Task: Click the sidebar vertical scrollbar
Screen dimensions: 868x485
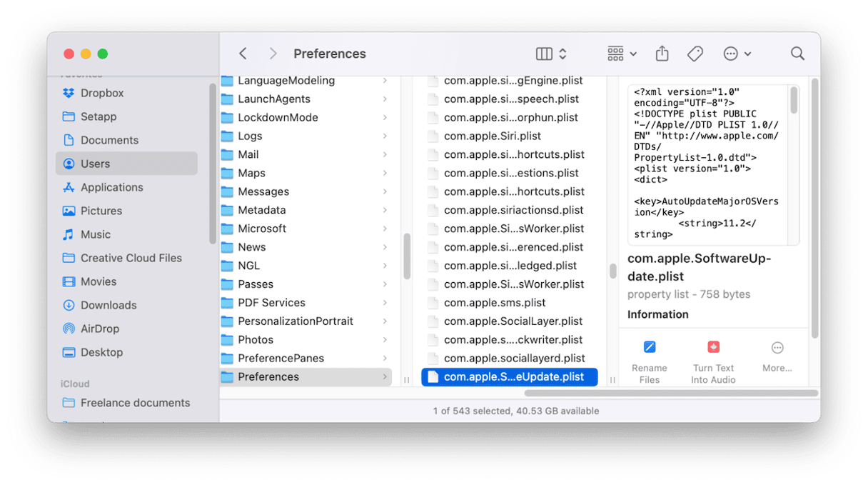Action: point(212,164)
